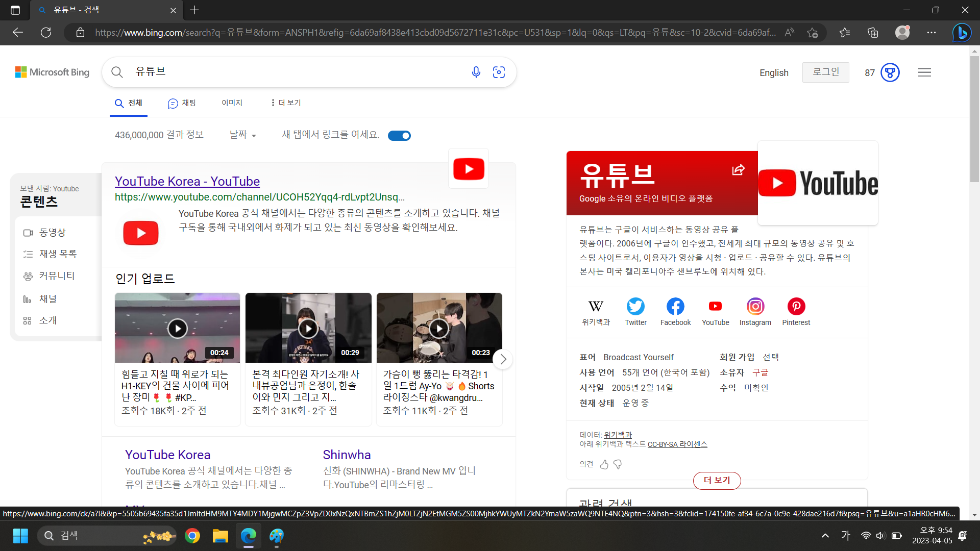Click the thumbs down feedback icon

618,464
